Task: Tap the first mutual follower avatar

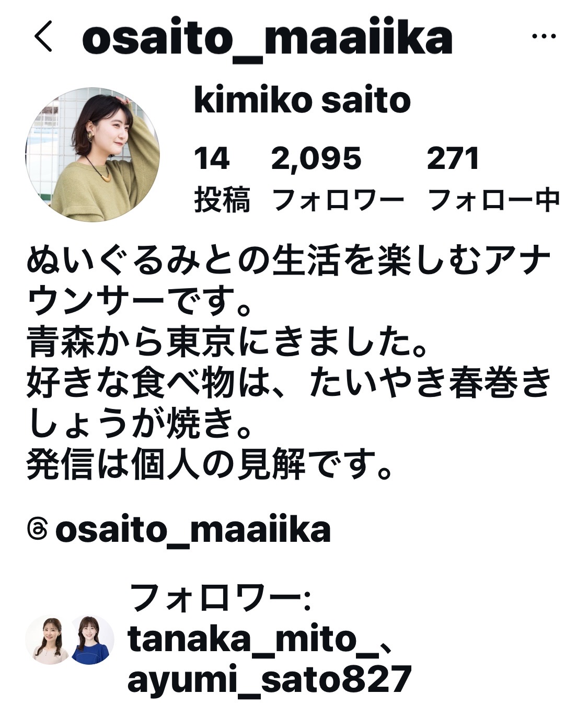Action: (48, 640)
